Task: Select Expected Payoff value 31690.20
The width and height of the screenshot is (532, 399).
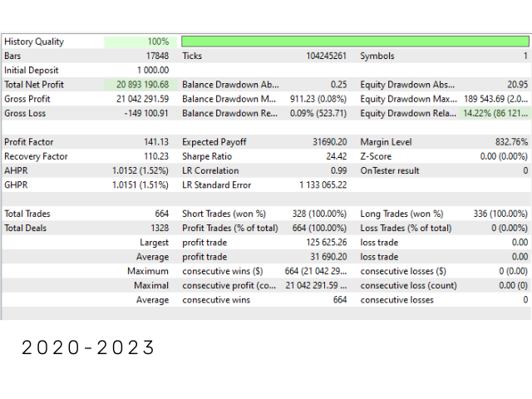Action: 329,142
